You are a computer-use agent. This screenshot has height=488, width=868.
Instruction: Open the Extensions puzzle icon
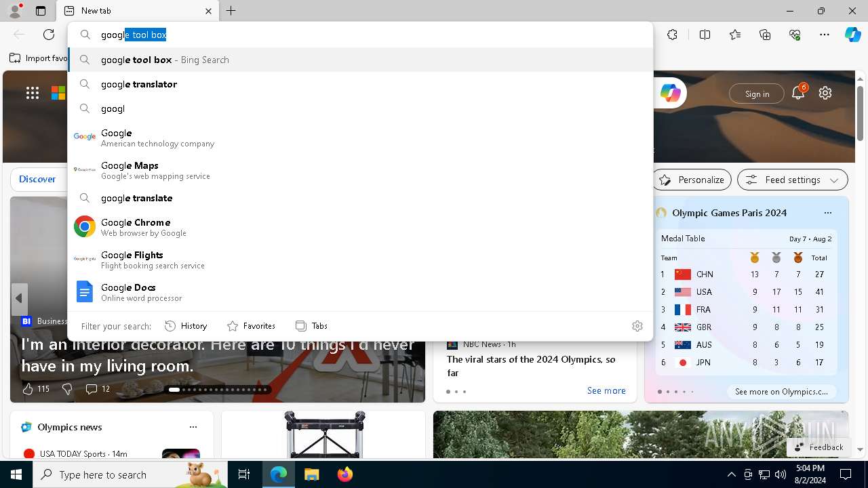pyautogui.click(x=672, y=35)
